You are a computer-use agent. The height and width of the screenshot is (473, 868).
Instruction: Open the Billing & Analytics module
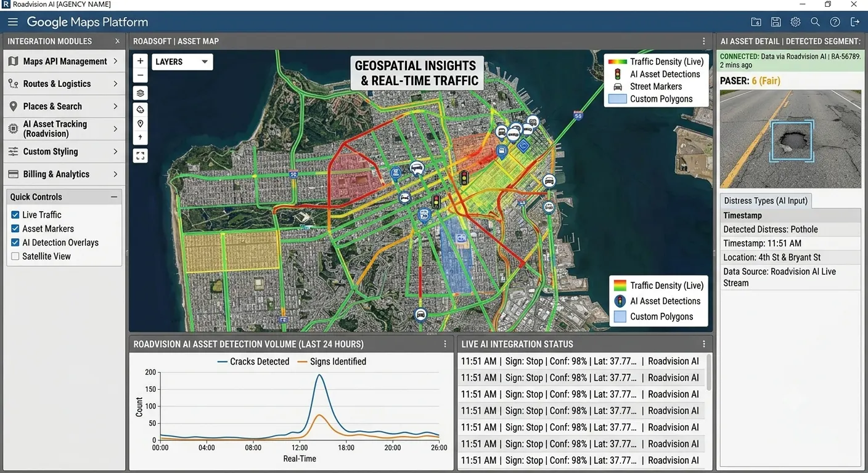(x=64, y=174)
